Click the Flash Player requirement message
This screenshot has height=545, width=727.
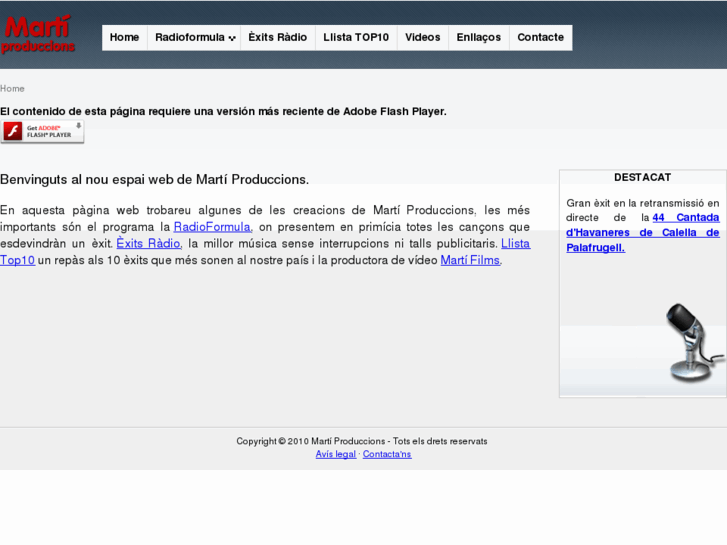[x=223, y=112]
